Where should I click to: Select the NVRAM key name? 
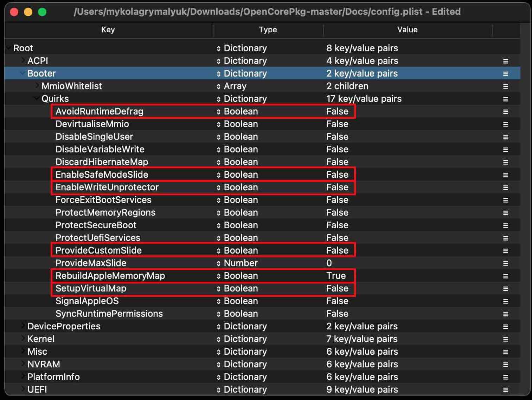(44, 364)
